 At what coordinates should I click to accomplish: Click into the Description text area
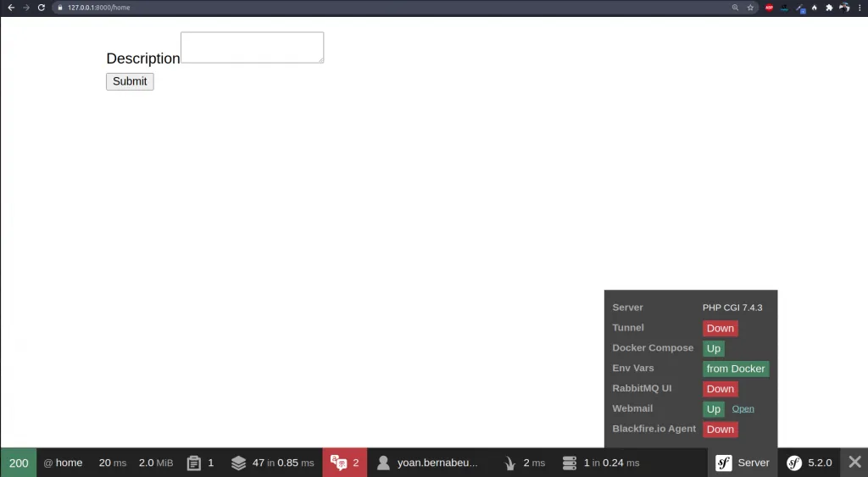252,47
